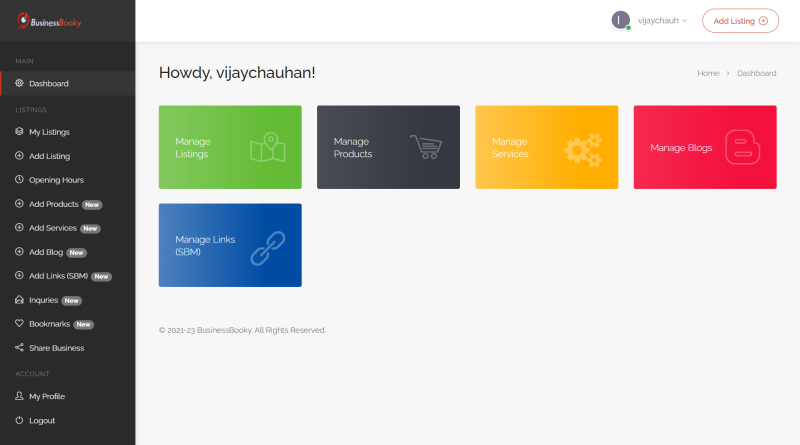
Task: Click the plus icon beside Add Links (SBM)
Action: point(19,276)
